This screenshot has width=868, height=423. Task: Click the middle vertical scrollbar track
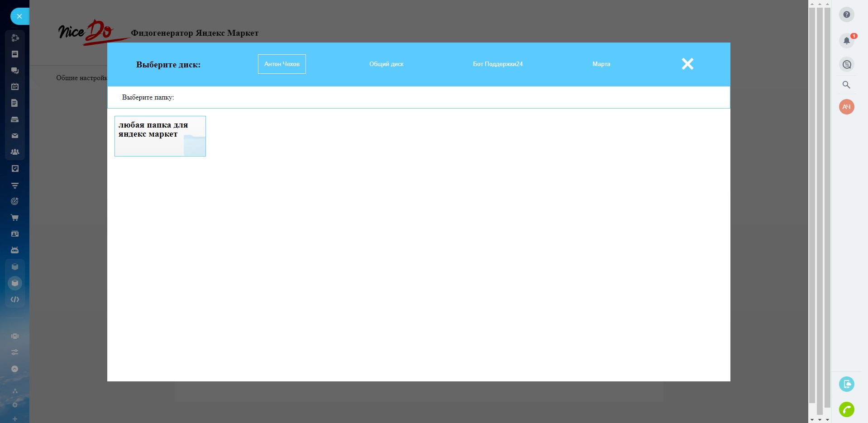[820, 211]
